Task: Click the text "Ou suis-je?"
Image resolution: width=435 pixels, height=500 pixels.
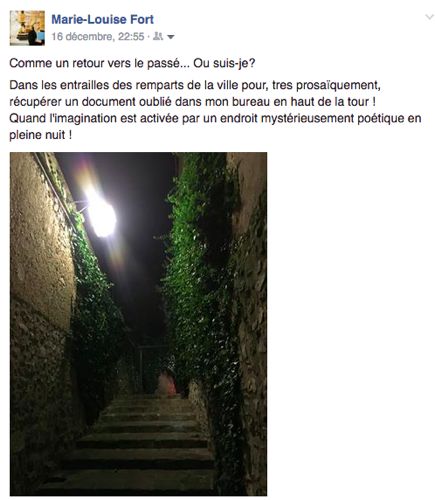Action: point(224,63)
